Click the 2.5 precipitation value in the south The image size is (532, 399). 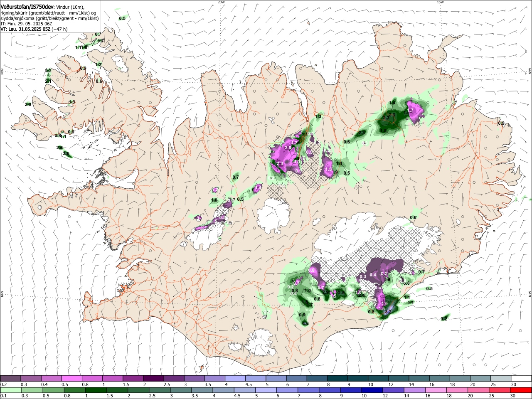342,293
